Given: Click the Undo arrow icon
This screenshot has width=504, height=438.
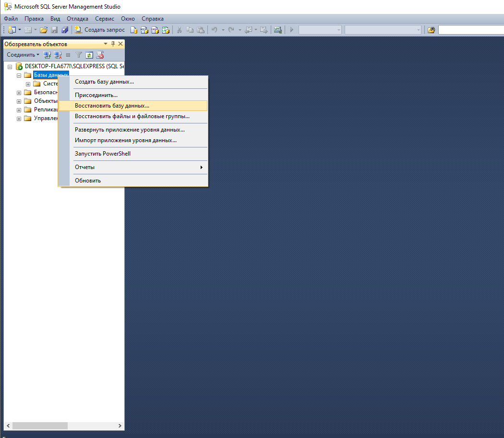Looking at the screenshot, I should [215, 30].
